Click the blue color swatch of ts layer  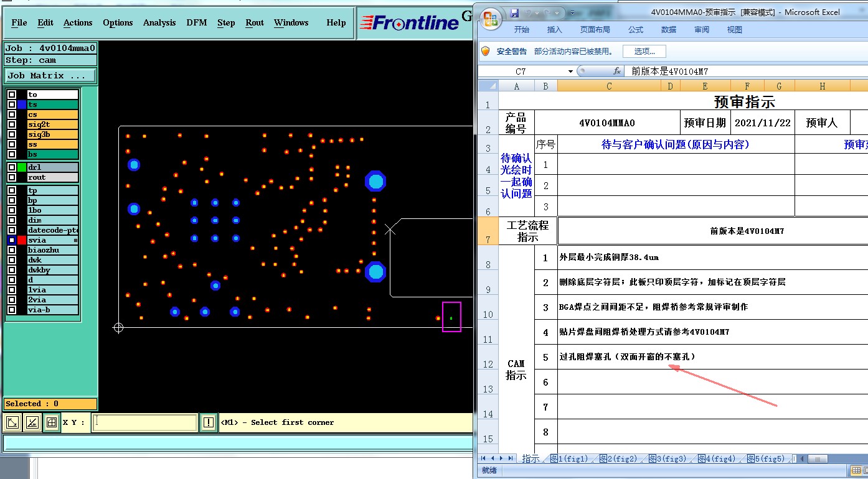coord(22,105)
